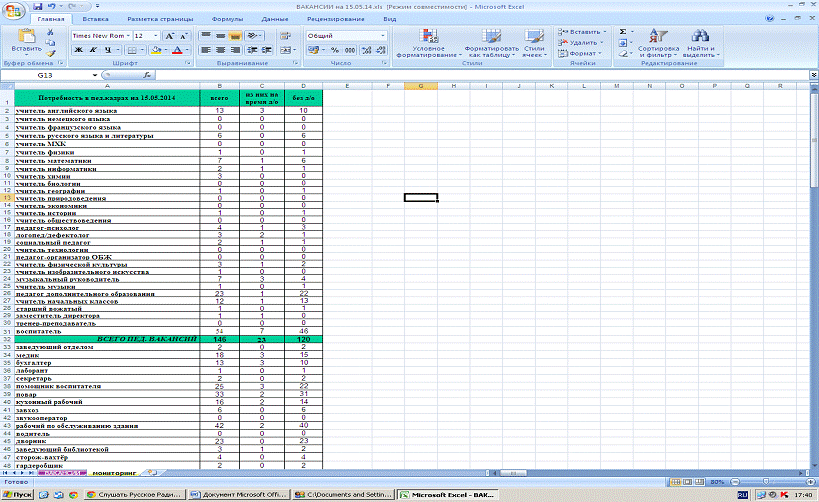Click the percent style button
This screenshot has width=819, height=502.
click(x=336, y=49)
